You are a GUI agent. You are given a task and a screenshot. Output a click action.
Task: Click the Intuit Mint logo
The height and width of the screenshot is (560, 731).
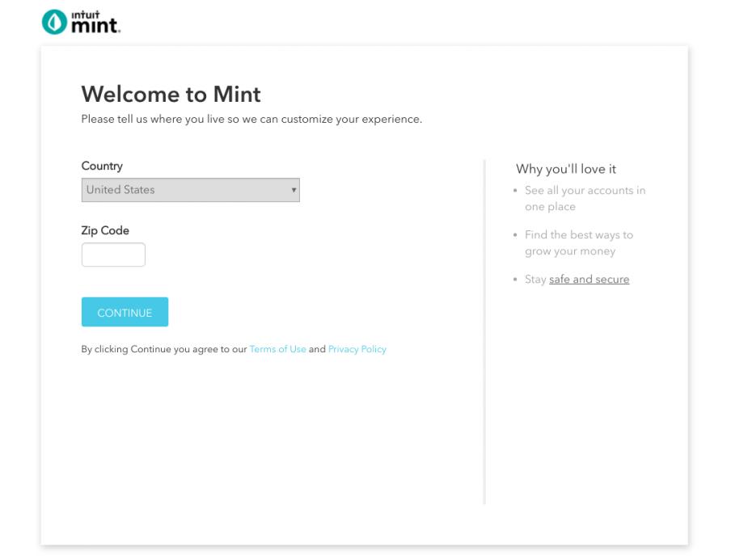pos(81,20)
